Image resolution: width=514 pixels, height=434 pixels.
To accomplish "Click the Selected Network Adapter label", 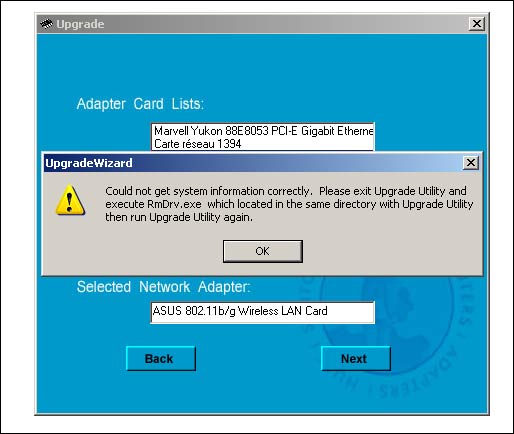I will pos(163,287).
